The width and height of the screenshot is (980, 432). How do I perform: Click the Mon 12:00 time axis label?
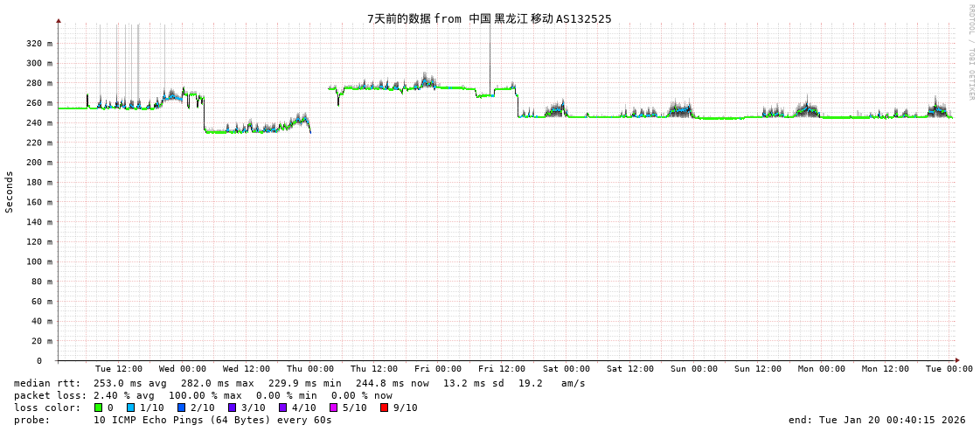pos(885,369)
